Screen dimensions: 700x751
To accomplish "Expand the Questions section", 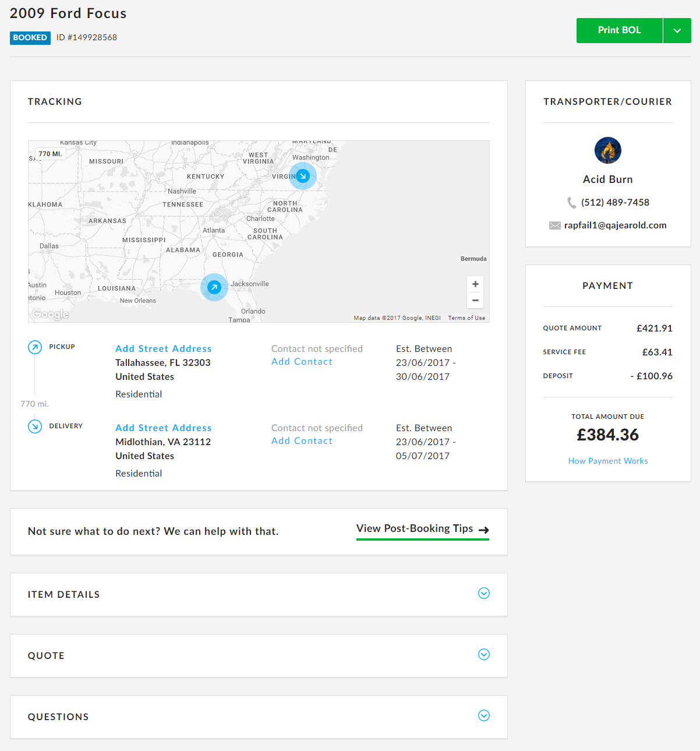I will tap(483, 715).
